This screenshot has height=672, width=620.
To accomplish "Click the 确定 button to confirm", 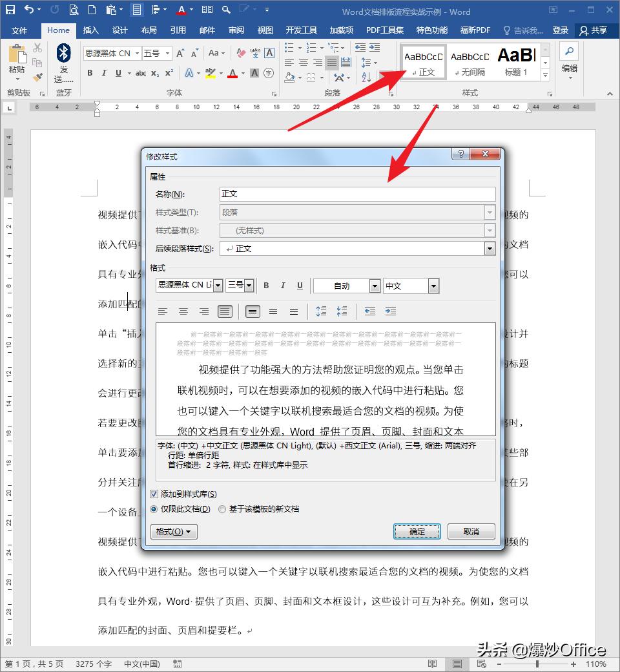I will coord(417,530).
